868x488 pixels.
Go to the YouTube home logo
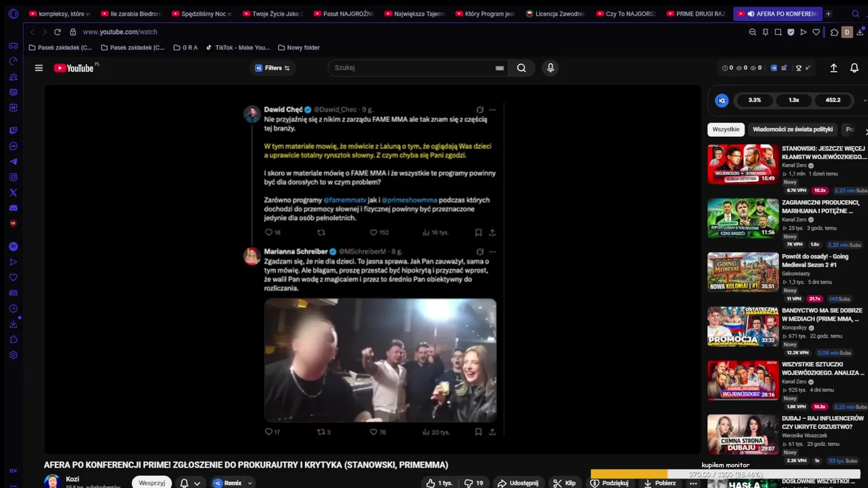(75, 68)
